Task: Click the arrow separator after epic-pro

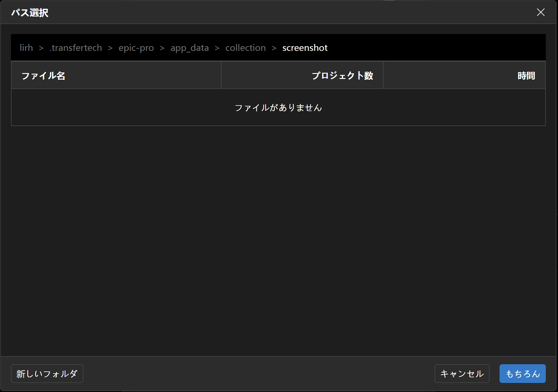Action: click(162, 48)
